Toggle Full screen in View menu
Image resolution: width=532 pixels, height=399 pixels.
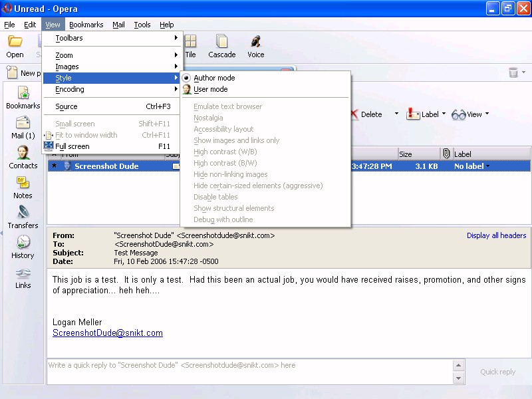click(x=72, y=146)
